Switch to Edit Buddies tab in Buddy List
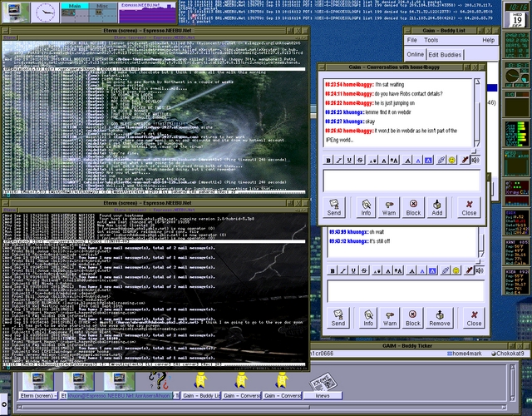Image resolution: width=532 pixels, height=416 pixels. [x=445, y=55]
